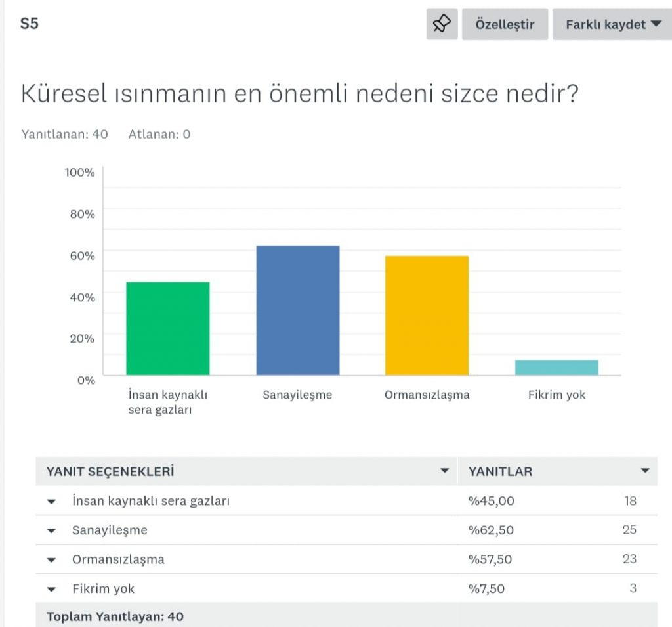Open the YANIT SEÇENEKLERİ column sort arrow
Image resolution: width=672 pixels, height=627 pixels.
pyautogui.click(x=445, y=471)
